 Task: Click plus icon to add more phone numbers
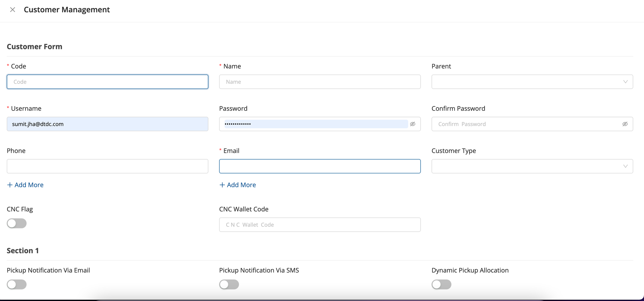tap(10, 185)
